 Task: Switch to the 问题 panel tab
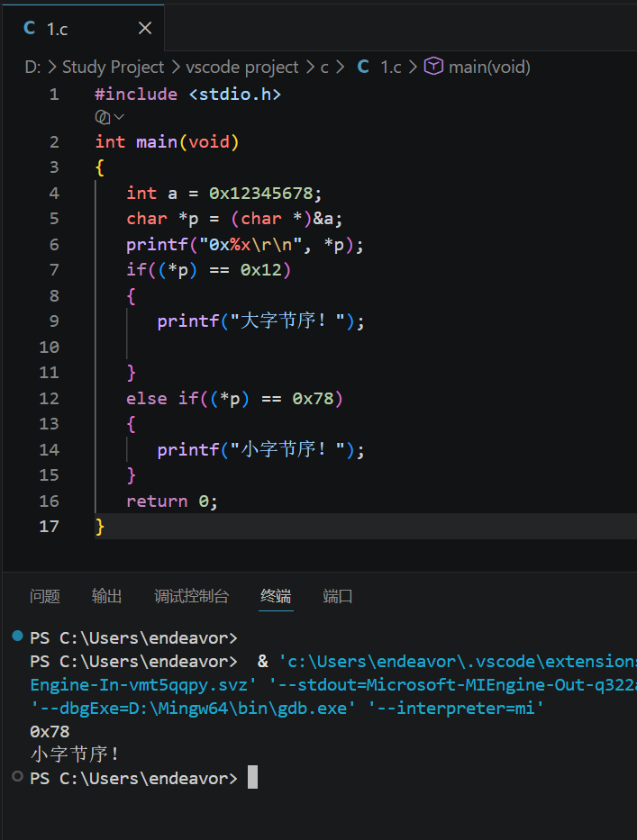point(44,596)
